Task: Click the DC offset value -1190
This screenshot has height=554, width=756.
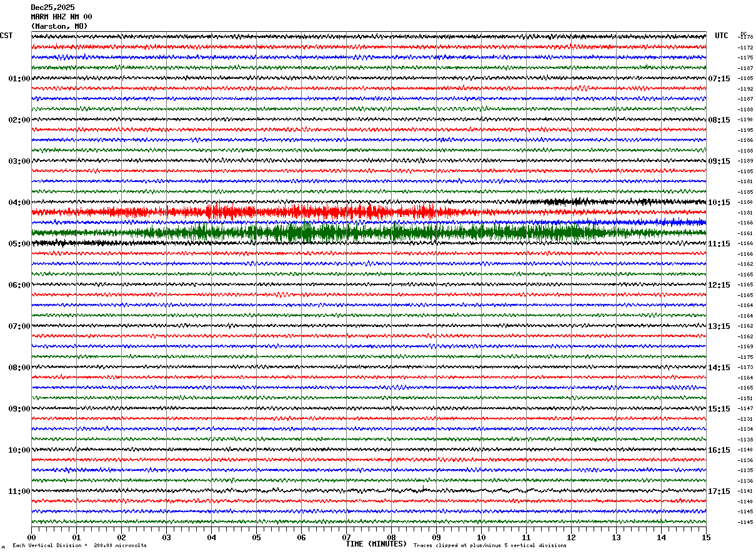Action: 745,119
